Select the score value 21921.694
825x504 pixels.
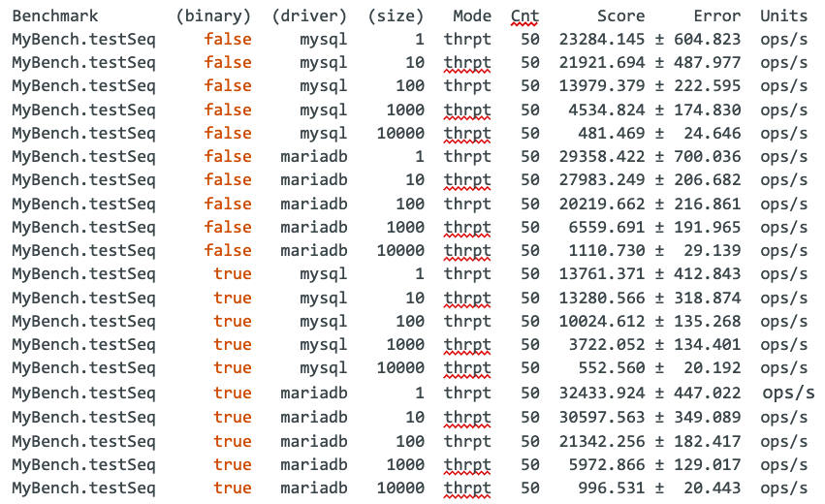coord(602,63)
